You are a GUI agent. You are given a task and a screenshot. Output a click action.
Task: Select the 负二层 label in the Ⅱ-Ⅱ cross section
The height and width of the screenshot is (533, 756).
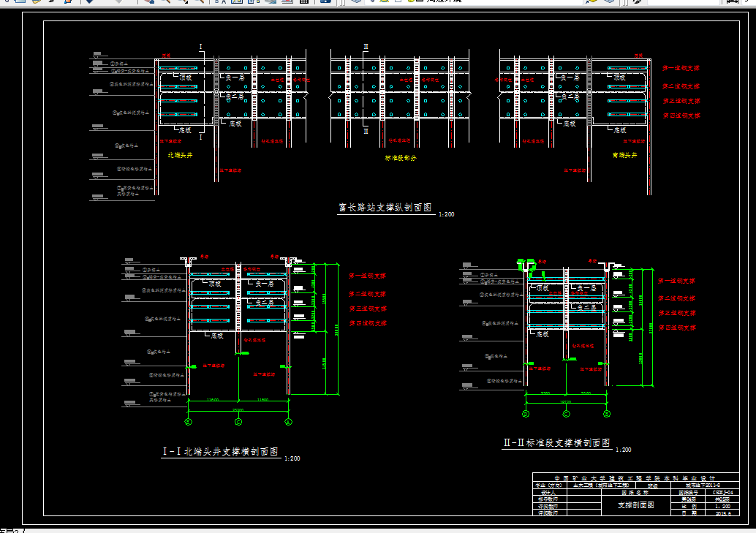click(x=586, y=307)
